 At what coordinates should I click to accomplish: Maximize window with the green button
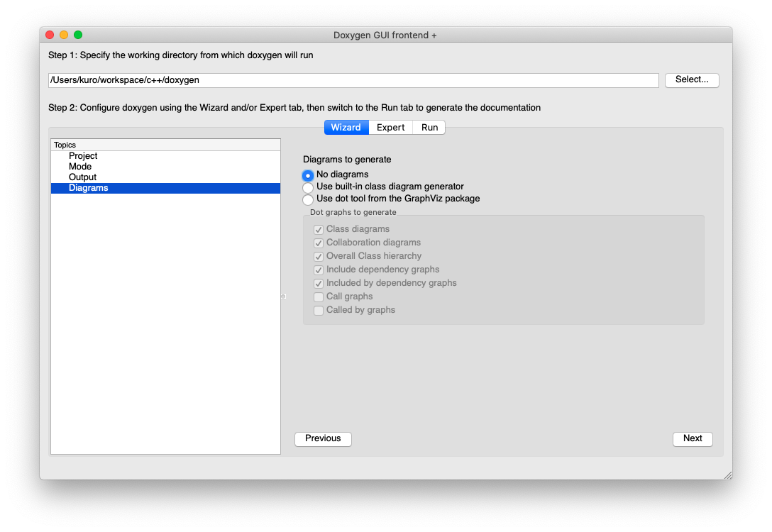[x=78, y=35]
